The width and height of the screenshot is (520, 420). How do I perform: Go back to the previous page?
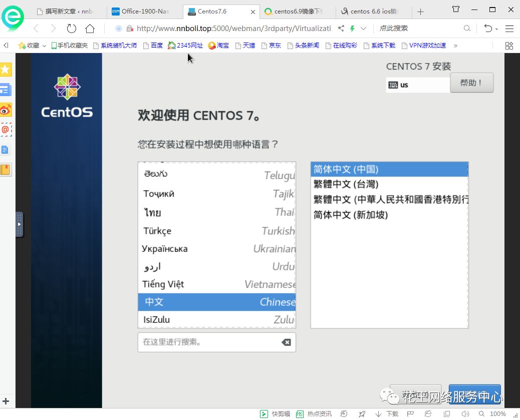click(36, 29)
